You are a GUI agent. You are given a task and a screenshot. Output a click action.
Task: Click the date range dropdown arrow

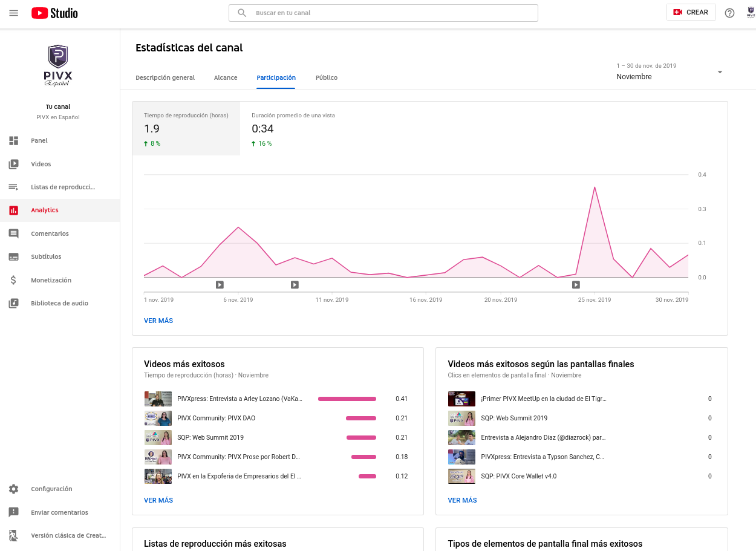(720, 73)
